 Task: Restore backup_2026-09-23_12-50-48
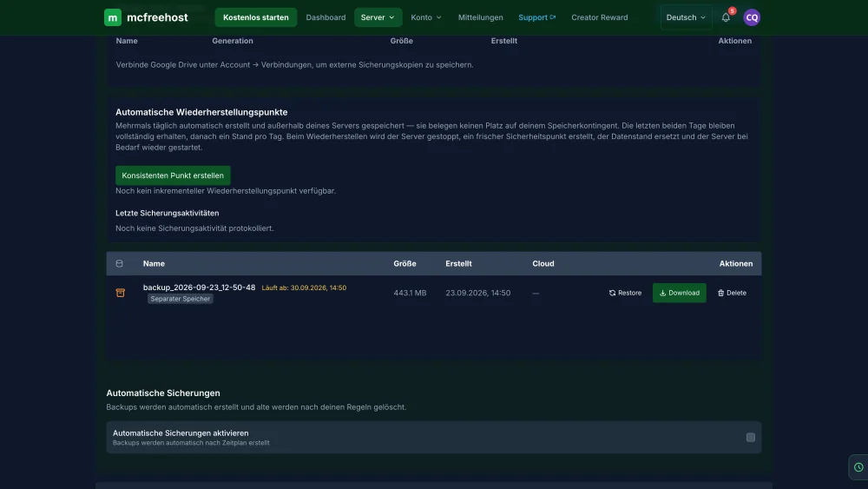[x=625, y=293]
